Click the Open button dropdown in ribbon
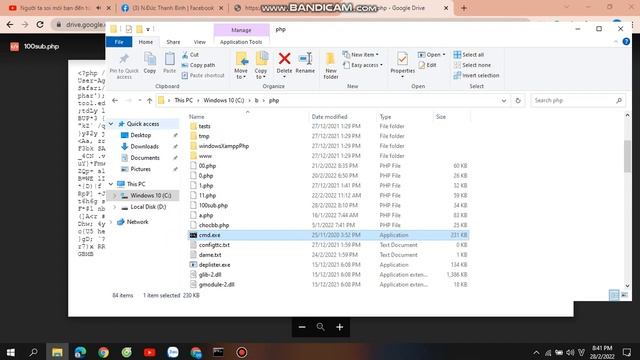Screen dimensions: 640x360 [432, 55]
